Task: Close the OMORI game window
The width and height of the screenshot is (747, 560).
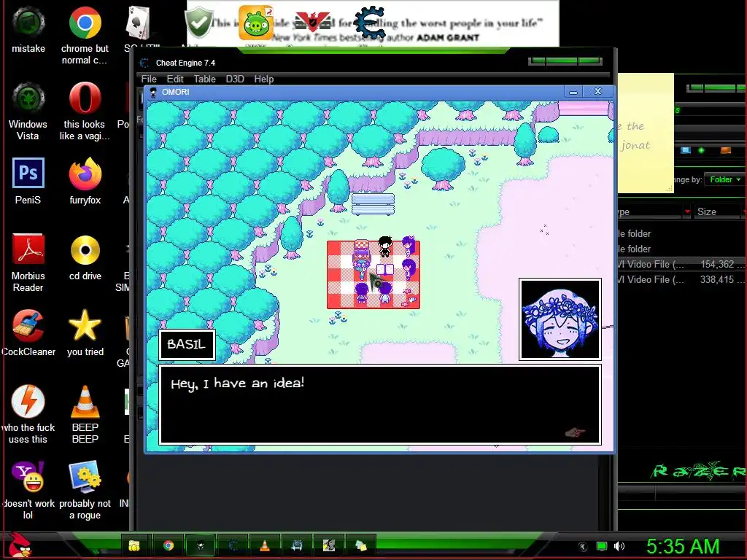Action: [x=597, y=91]
